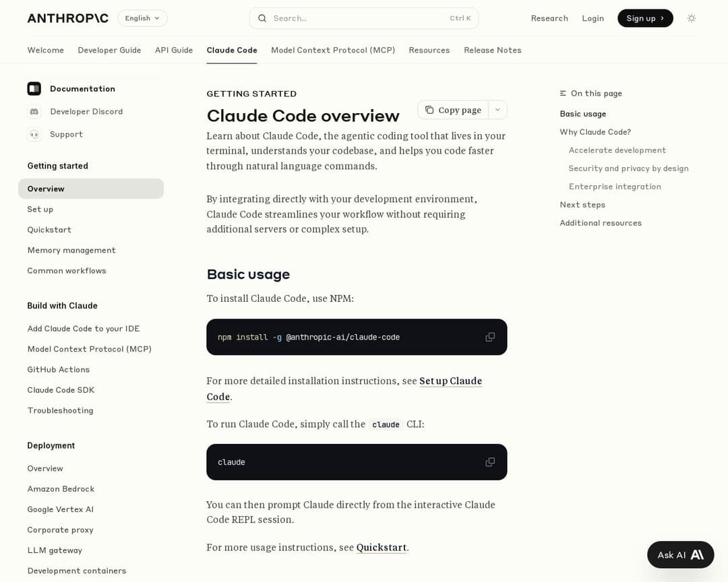Open Overview under Deployment
Image resolution: width=728 pixels, height=582 pixels.
(x=45, y=468)
